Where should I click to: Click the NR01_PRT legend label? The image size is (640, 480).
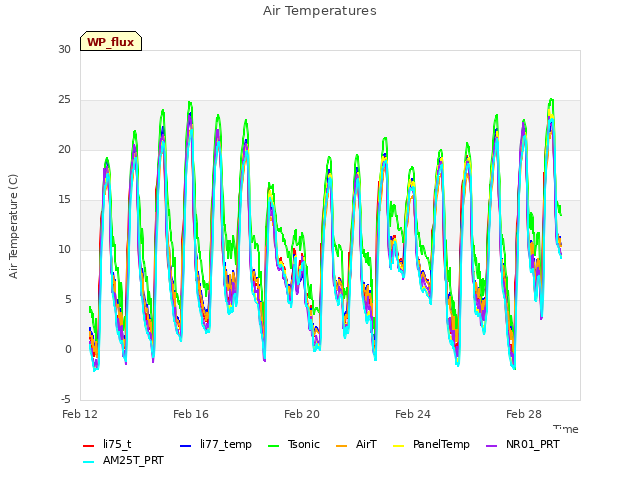click(x=533, y=444)
